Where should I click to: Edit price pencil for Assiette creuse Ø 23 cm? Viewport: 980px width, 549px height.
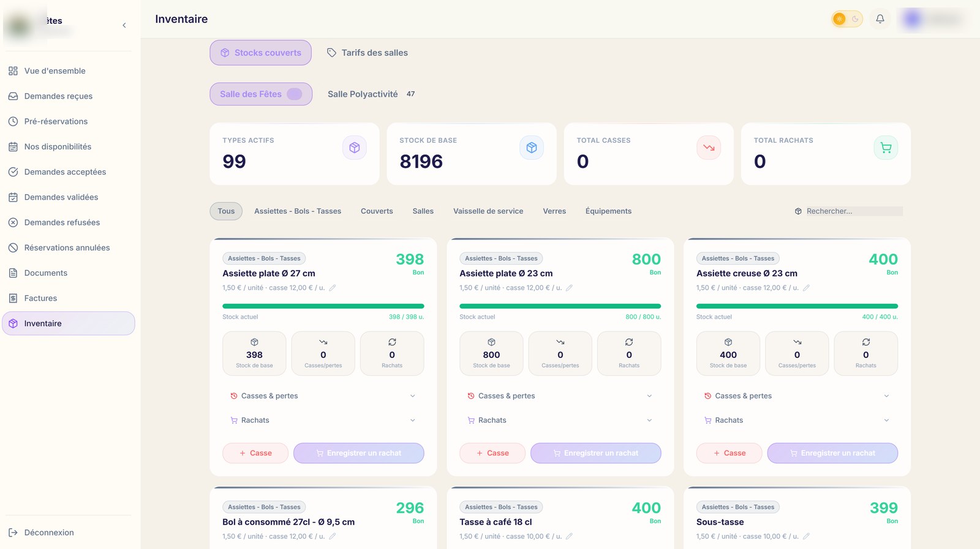tap(806, 288)
